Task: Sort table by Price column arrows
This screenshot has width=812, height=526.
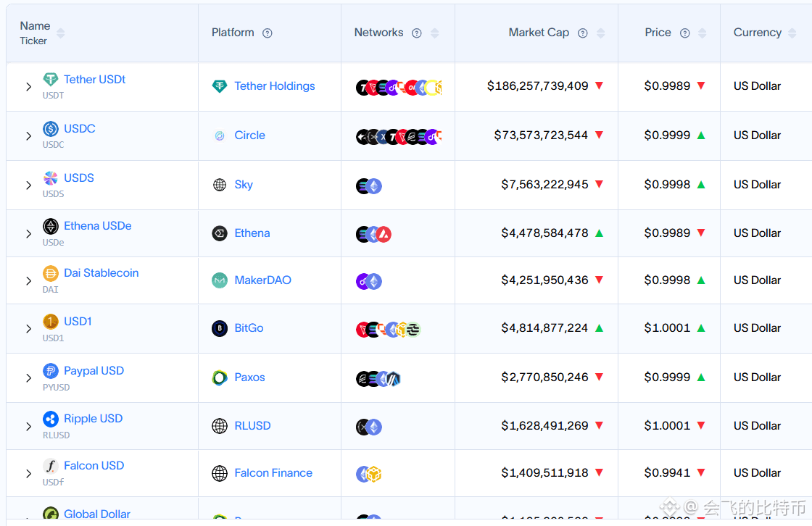Action: coord(703,33)
